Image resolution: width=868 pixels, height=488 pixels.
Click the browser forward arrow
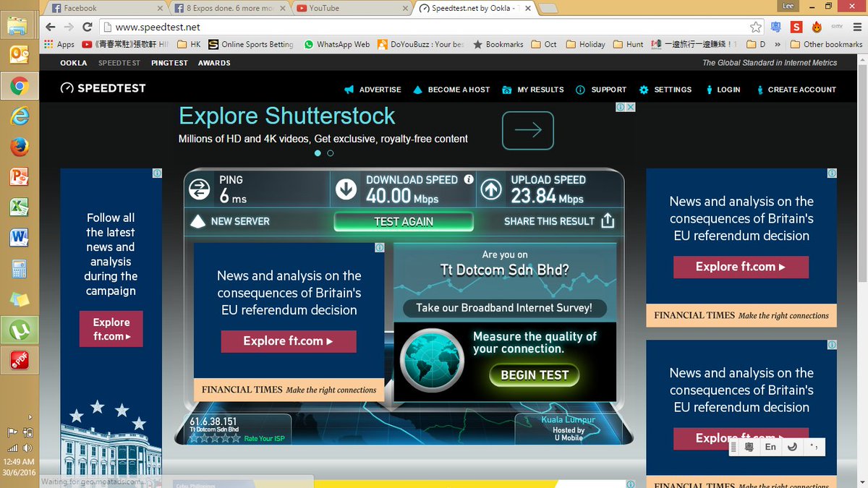pos(69,27)
